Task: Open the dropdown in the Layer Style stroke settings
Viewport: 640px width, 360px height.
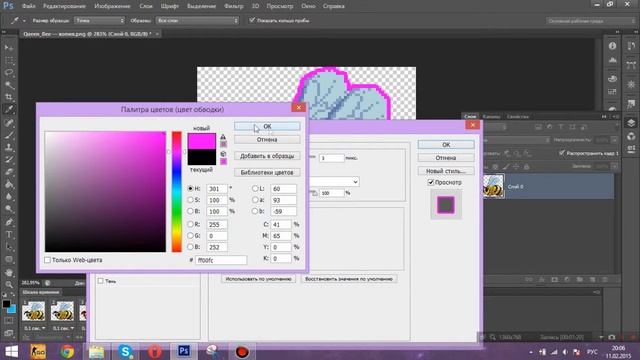Action: coord(334,182)
